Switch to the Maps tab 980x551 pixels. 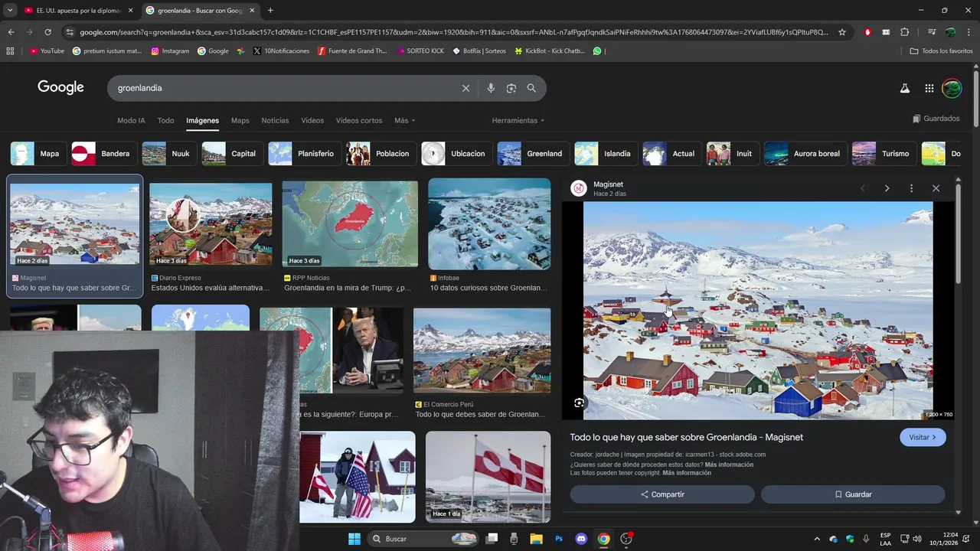(x=240, y=120)
